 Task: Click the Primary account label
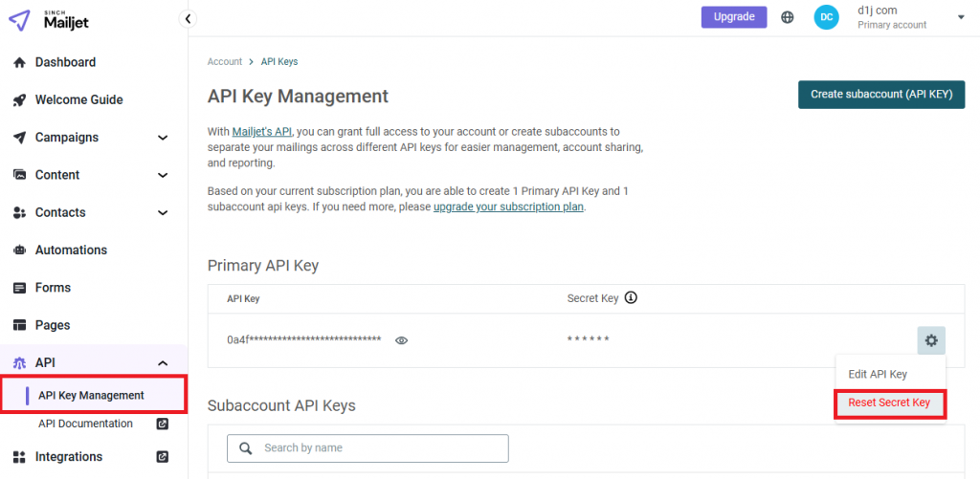pos(892,25)
